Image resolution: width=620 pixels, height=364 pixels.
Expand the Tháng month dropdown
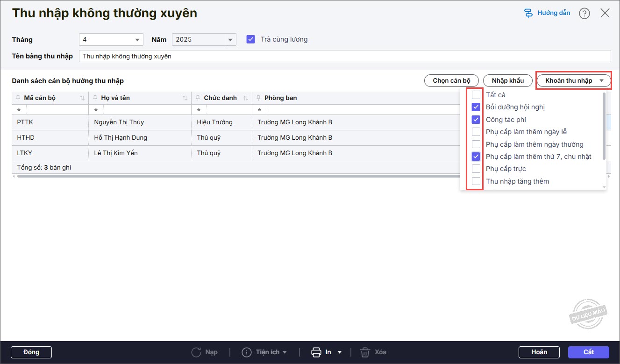coord(137,40)
